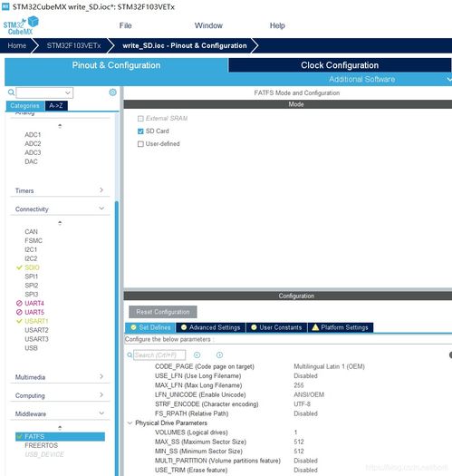Click the sort arrow above the FATFS list
This screenshot has width=452, height=476.
(x=60, y=428)
